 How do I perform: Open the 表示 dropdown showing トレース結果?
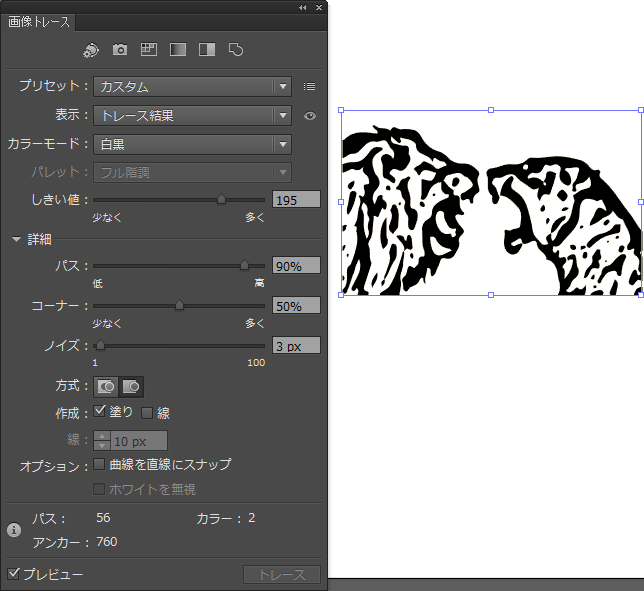coord(192,116)
